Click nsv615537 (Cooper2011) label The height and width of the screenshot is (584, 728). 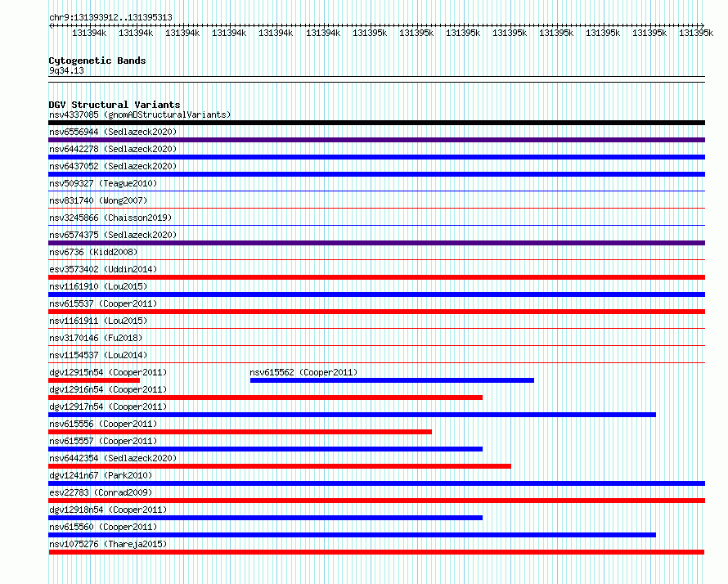pyautogui.click(x=103, y=303)
